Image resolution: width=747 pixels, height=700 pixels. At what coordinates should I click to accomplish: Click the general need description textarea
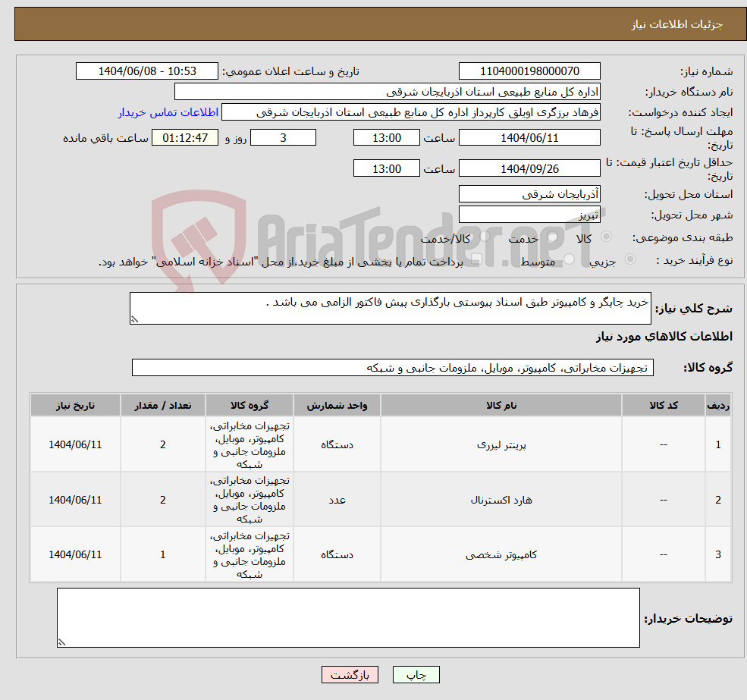tap(390, 309)
